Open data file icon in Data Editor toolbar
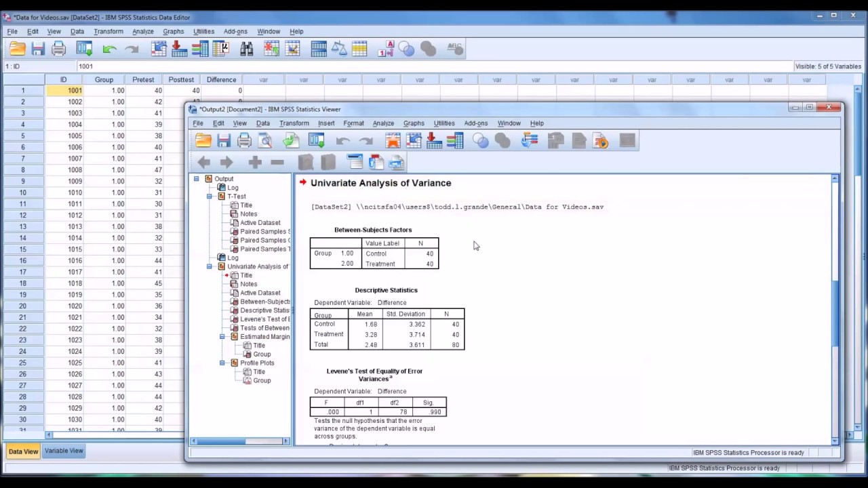The width and height of the screenshot is (868, 488). coord(18,48)
